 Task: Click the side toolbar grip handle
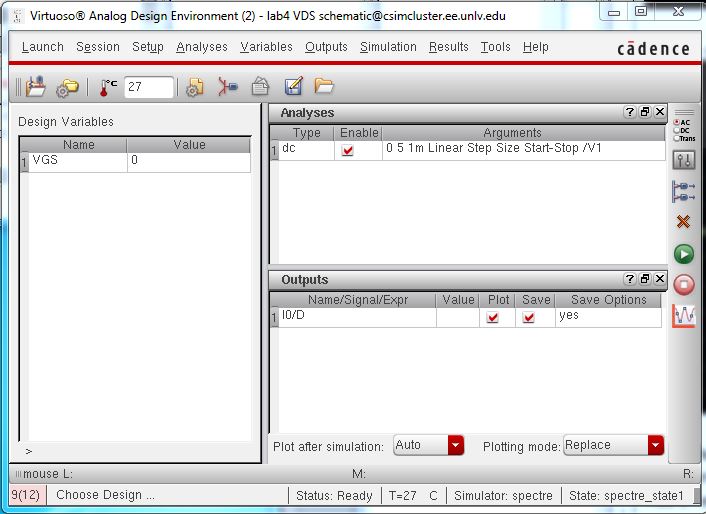[x=684, y=113]
